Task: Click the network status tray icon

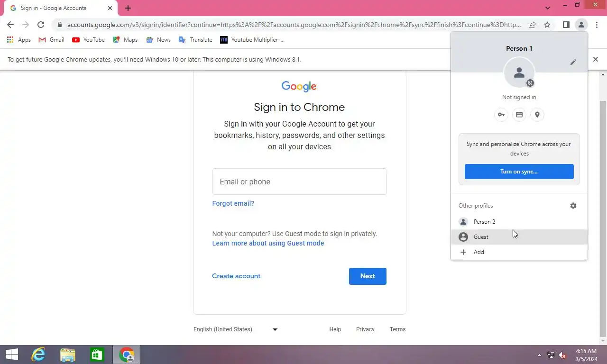Action: point(551,355)
